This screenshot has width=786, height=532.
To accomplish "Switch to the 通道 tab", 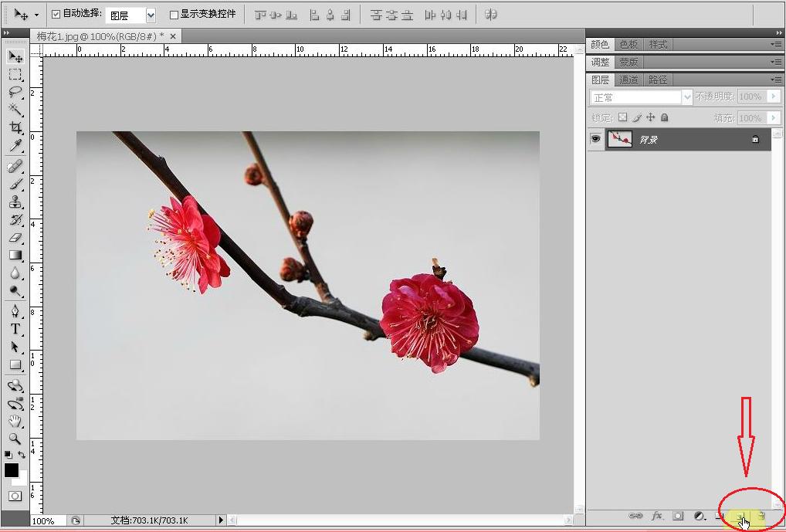I will coord(629,80).
